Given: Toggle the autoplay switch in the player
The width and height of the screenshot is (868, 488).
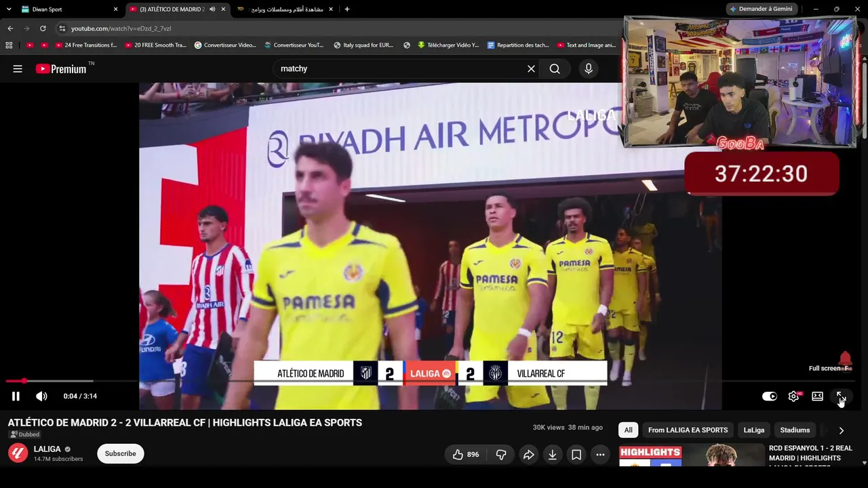Looking at the screenshot, I should point(770,396).
